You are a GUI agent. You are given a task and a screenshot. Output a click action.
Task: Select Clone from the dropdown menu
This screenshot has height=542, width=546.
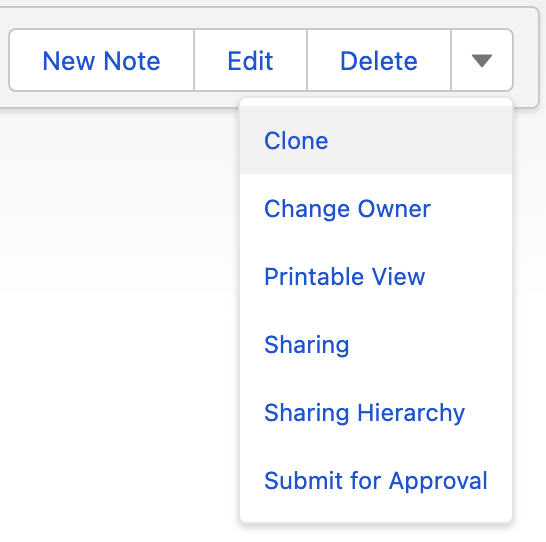[x=376, y=140]
